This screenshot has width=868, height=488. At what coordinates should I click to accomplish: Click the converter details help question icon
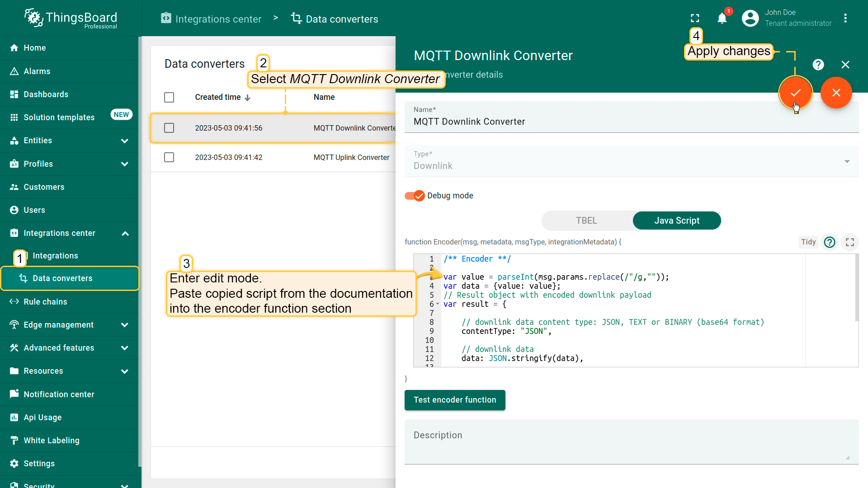pos(818,65)
